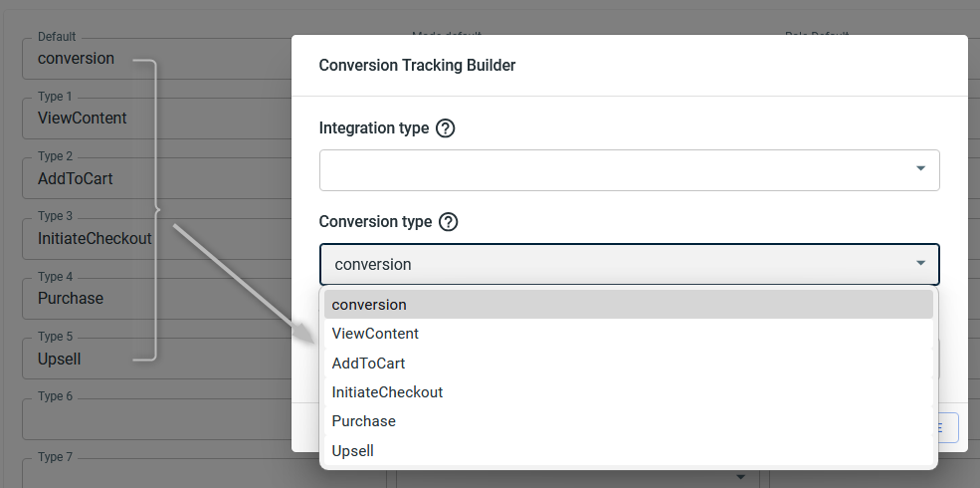This screenshot has width=980, height=488.
Task: Select Upsell from the dropdown list
Action: [x=628, y=450]
